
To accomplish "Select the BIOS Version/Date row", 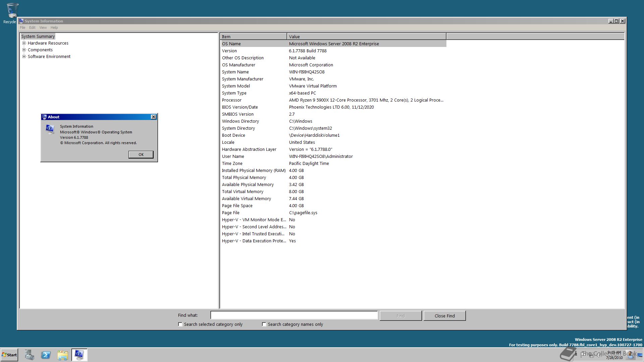I will tap(333, 107).
